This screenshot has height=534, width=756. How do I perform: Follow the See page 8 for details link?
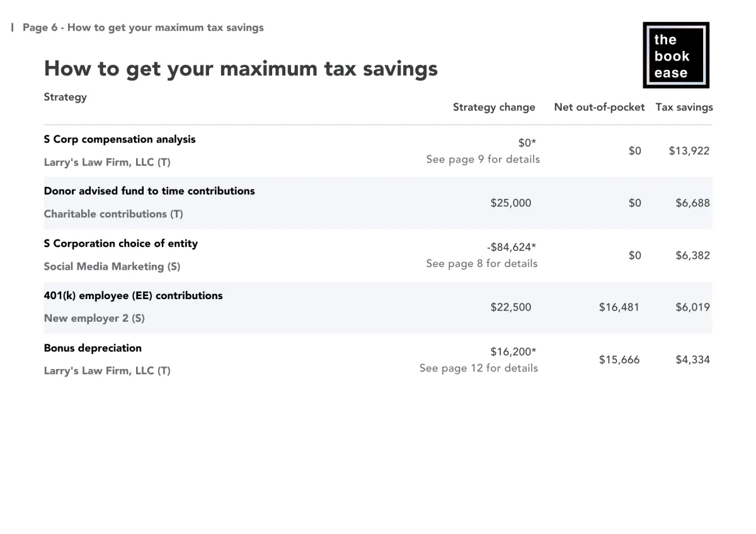482,263
